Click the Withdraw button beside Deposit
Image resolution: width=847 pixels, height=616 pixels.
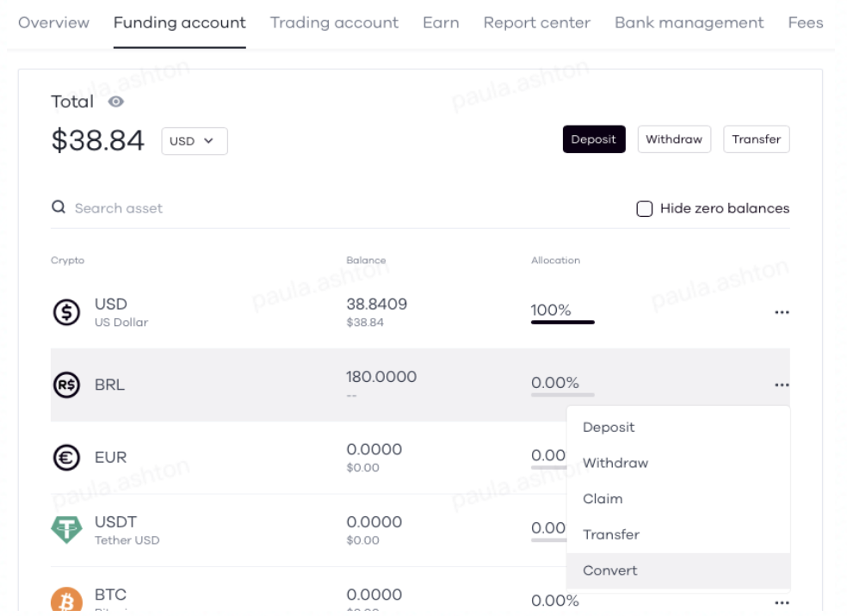(674, 139)
